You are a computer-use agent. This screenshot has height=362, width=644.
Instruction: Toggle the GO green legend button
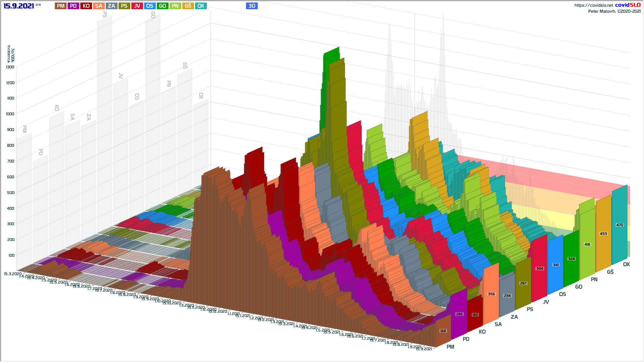(162, 6)
